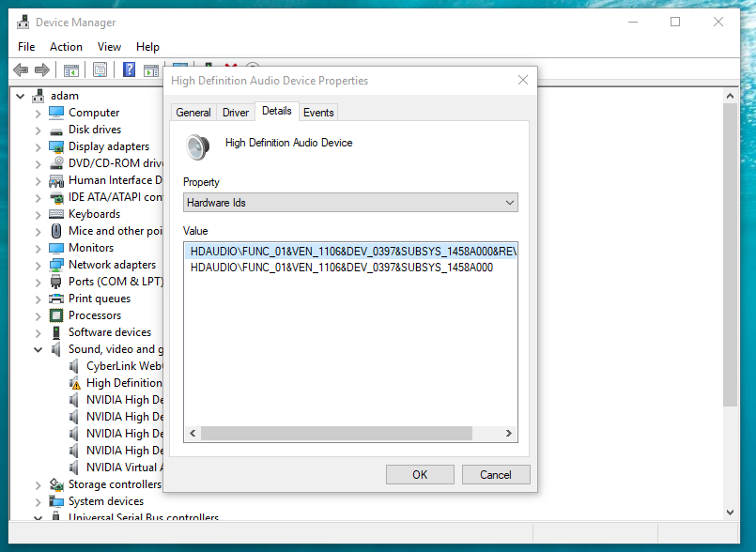Maximize the Device Manager window
This screenshot has width=756, height=552.
(x=675, y=23)
